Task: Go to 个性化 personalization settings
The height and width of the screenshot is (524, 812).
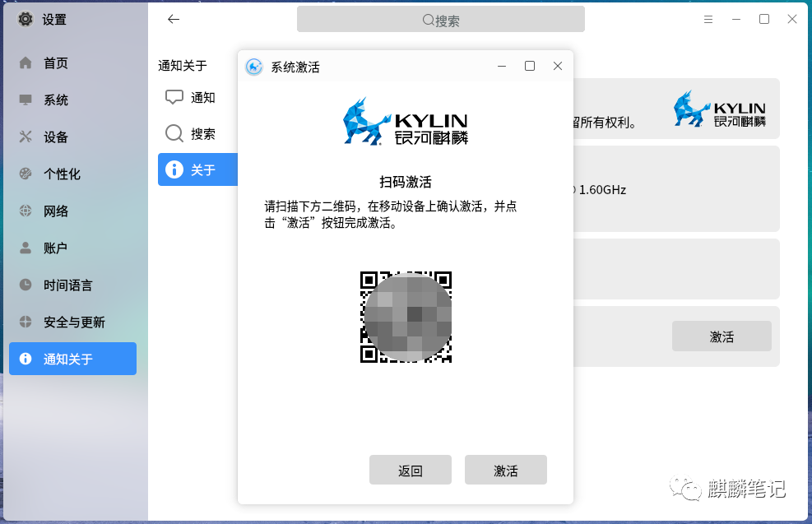Action: (72, 174)
